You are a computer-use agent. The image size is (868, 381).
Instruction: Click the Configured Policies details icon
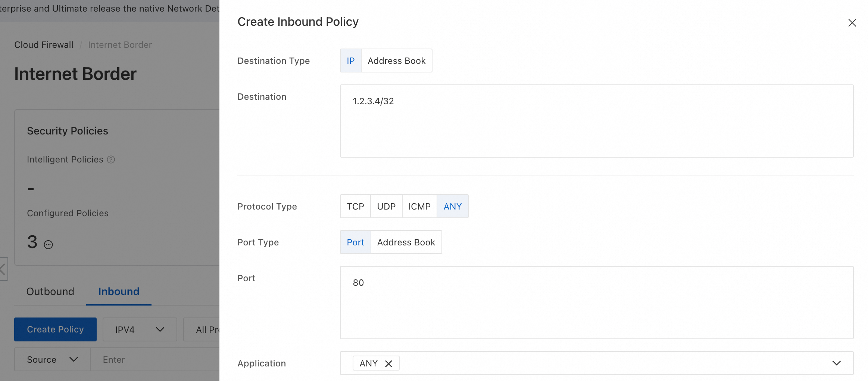pos(49,245)
